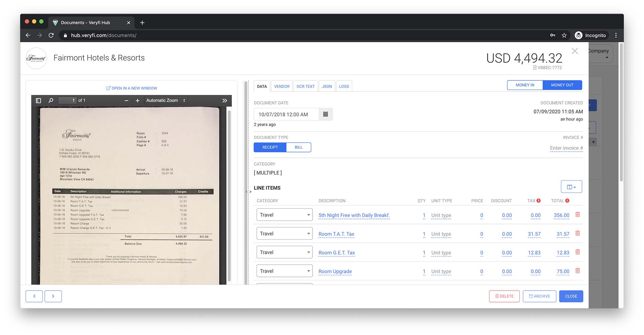Open the LOGS tab
644x335 pixels.
(344, 86)
